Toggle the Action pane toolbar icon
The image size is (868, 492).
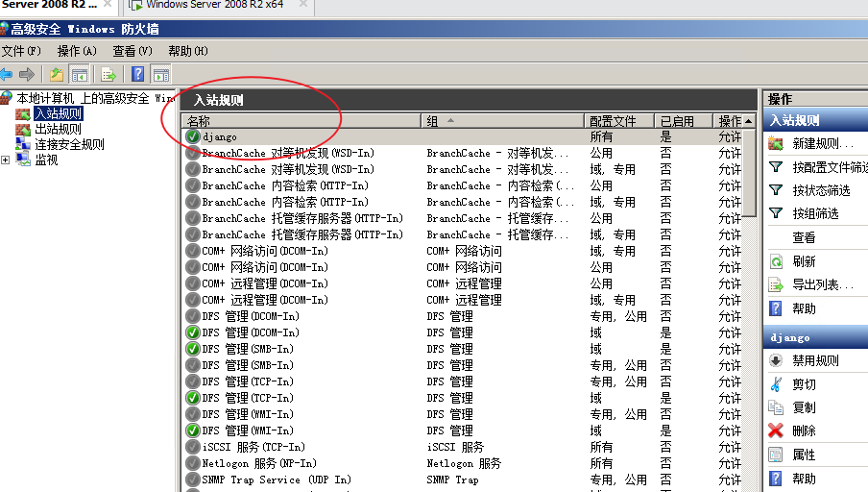tap(160, 74)
